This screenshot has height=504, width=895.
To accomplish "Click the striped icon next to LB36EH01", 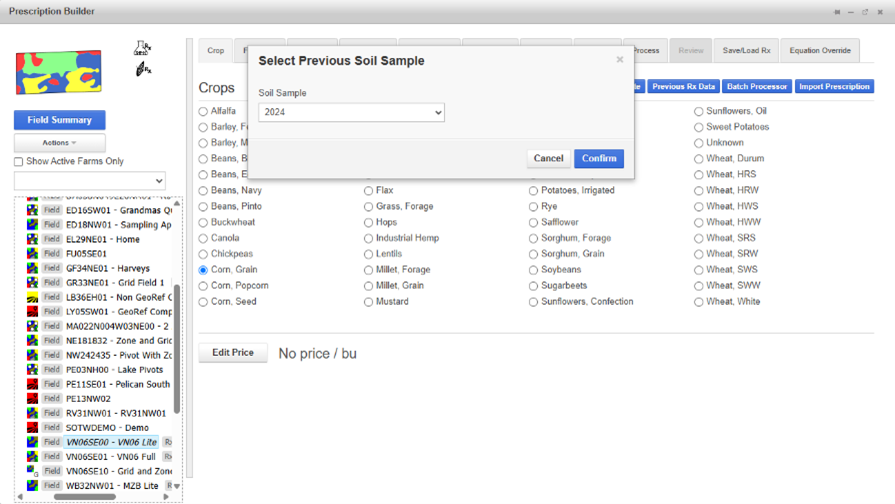I will (33, 297).
